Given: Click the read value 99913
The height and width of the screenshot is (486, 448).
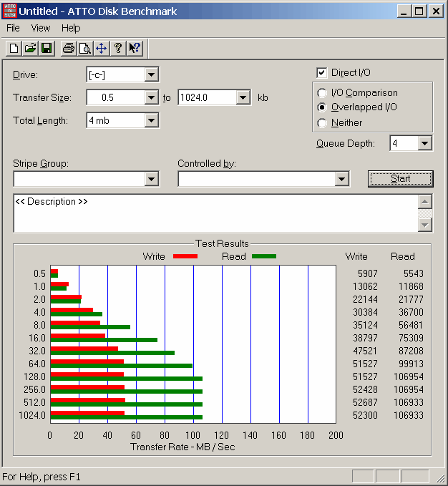Looking at the screenshot, I should (x=411, y=364).
